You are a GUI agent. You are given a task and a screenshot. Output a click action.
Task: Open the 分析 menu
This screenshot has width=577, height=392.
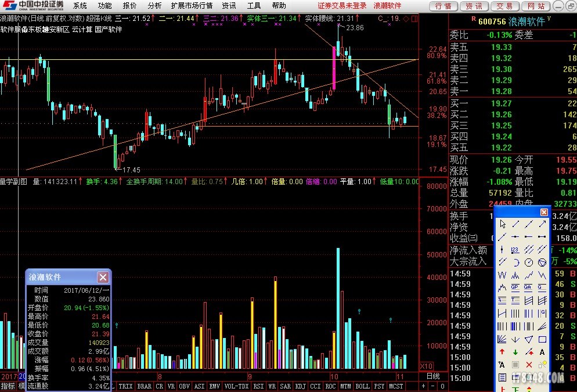[x=154, y=6]
